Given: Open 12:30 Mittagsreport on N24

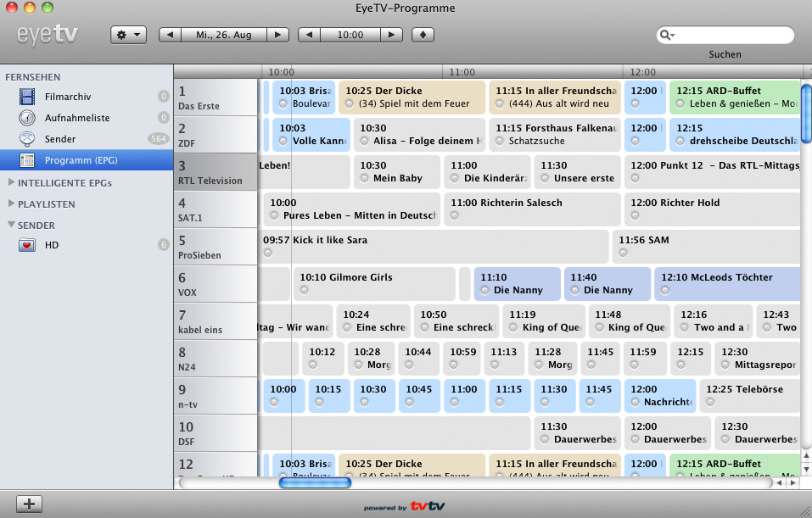Looking at the screenshot, I should point(758,358).
